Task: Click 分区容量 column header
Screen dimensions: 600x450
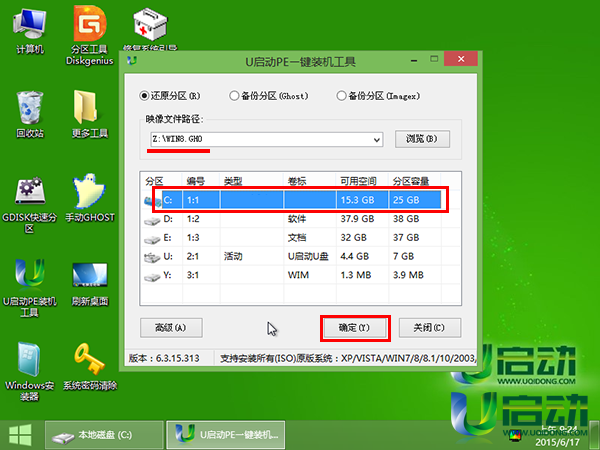Action: pyautogui.click(x=411, y=181)
